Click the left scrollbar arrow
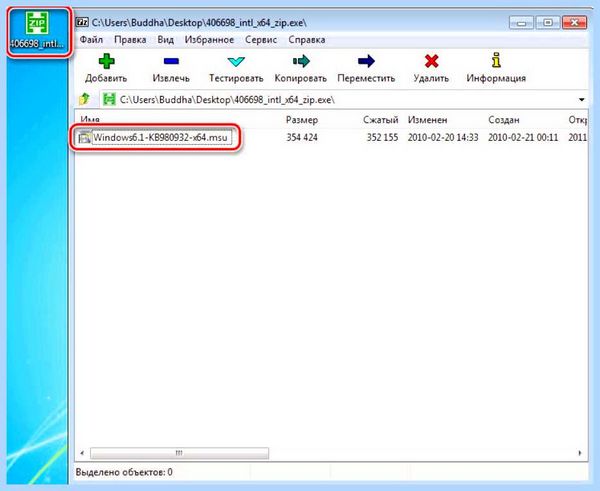The height and width of the screenshot is (491, 600). pos(82,453)
